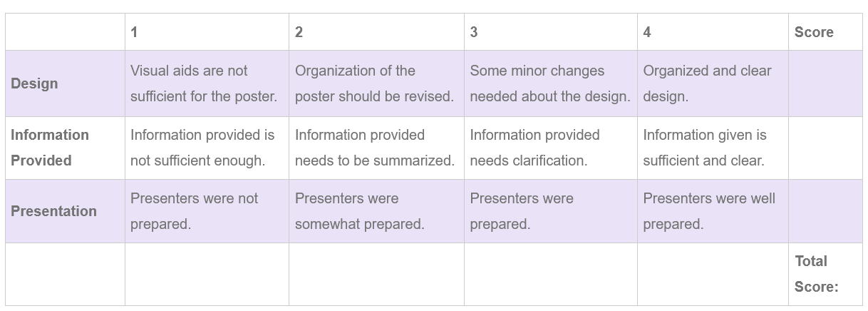Image resolution: width=868 pixels, height=311 pixels.
Task: Click 'Visual aids are not sufficient' cell
Action: click(207, 83)
